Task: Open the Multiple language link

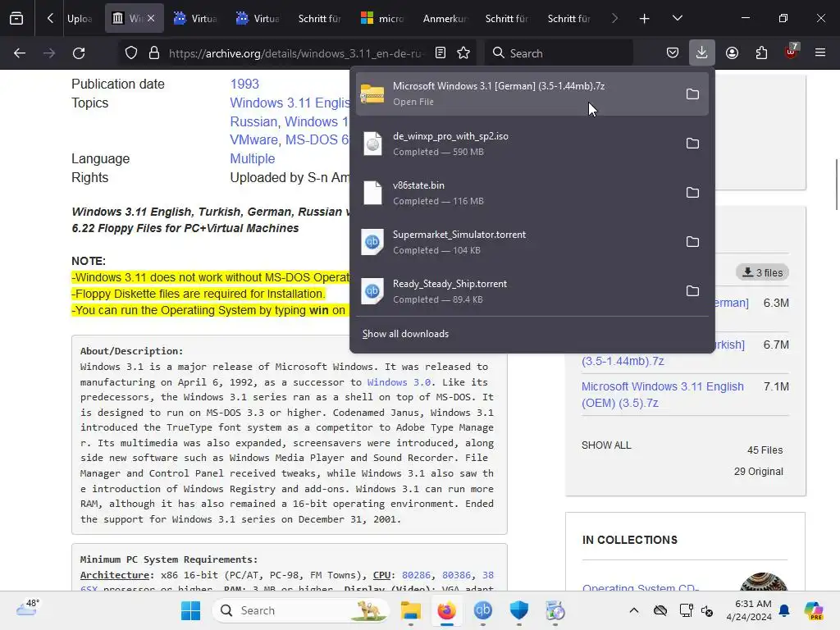Action: (x=253, y=158)
